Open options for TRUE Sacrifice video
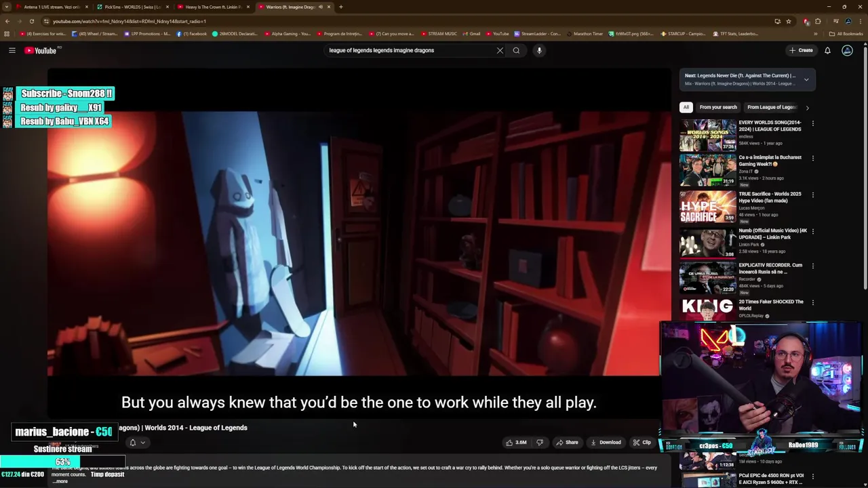This screenshot has width=868, height=488. click(812, 195)
